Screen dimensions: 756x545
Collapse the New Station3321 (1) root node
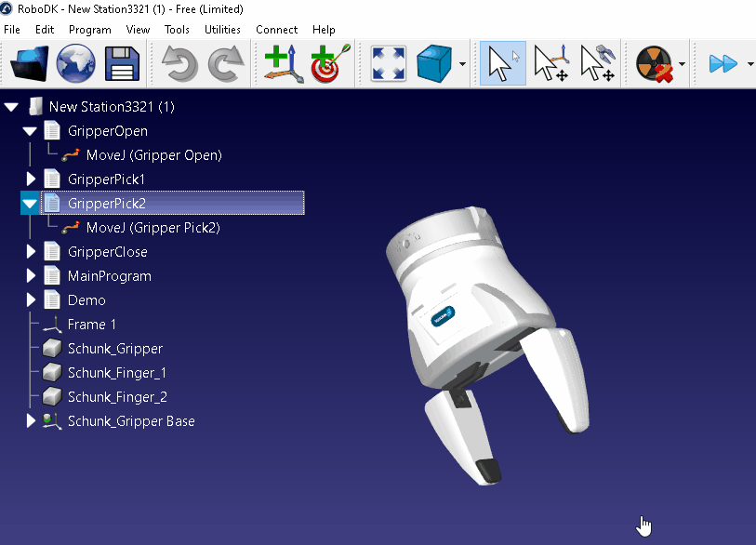(11, 107)
